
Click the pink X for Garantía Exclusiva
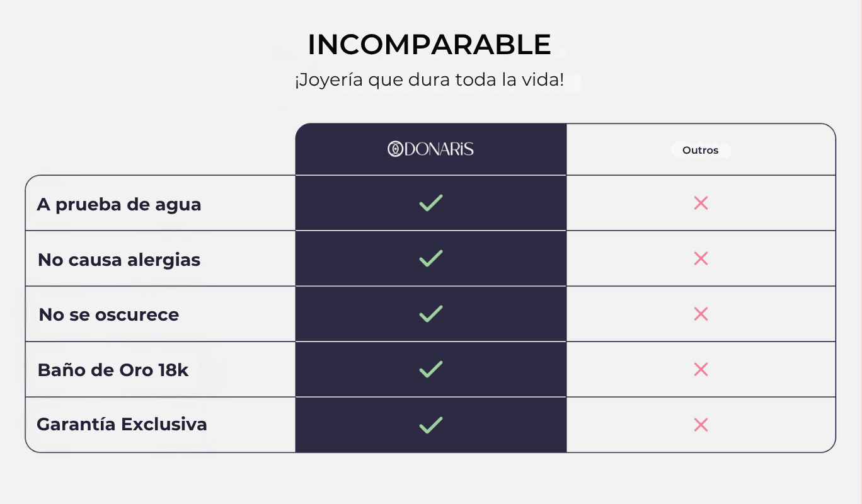(701, 425)
